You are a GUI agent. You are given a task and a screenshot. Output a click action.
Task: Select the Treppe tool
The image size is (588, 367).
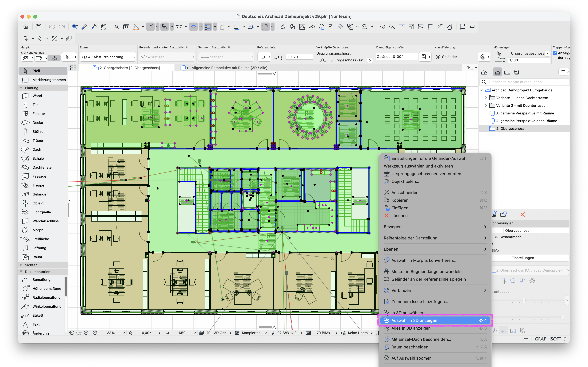43,185
